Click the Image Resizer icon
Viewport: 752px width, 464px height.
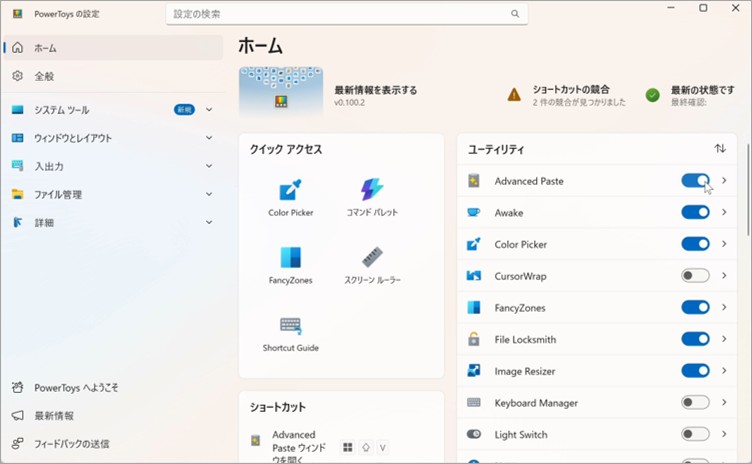(x=473, y=370)
